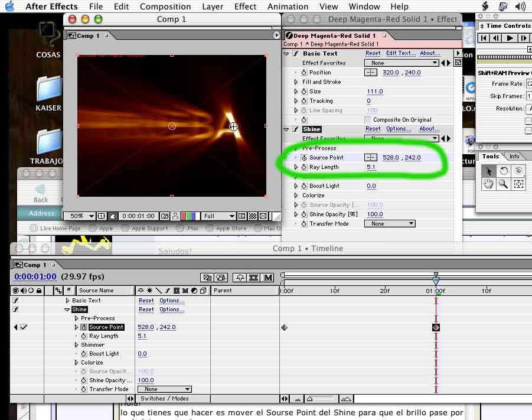This screenshot has width=532, height=420.
Task: Open the 50% zoom dropdown in Comp window
Action: pyautogui.click(x=80, y=216)
